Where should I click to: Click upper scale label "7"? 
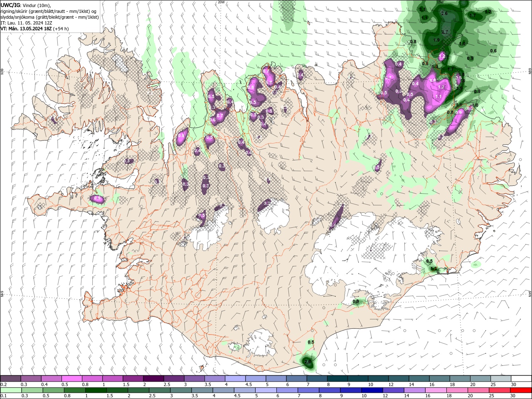[x=308, y=384]
